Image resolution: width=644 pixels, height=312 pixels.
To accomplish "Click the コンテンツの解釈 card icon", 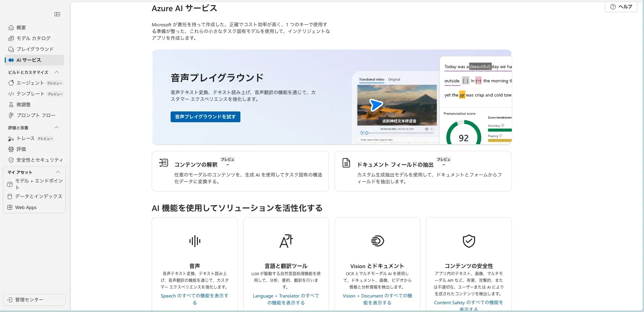I will (x=164, y=163).
